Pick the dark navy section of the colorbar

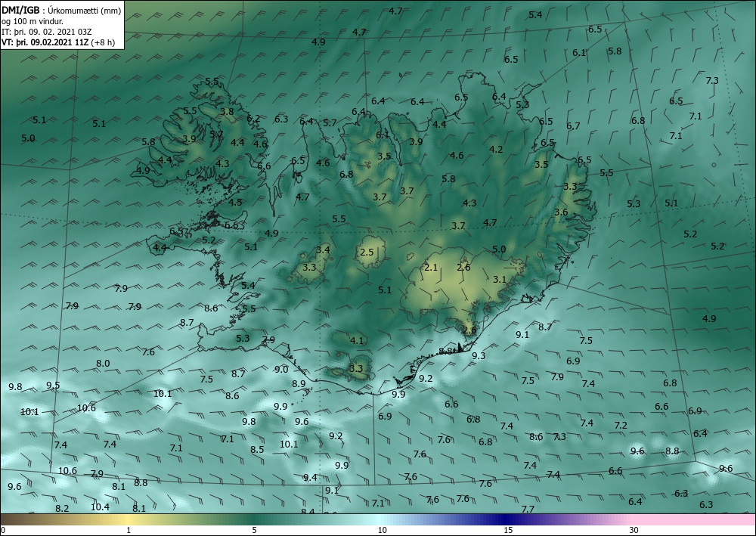(x=507, y=519)
